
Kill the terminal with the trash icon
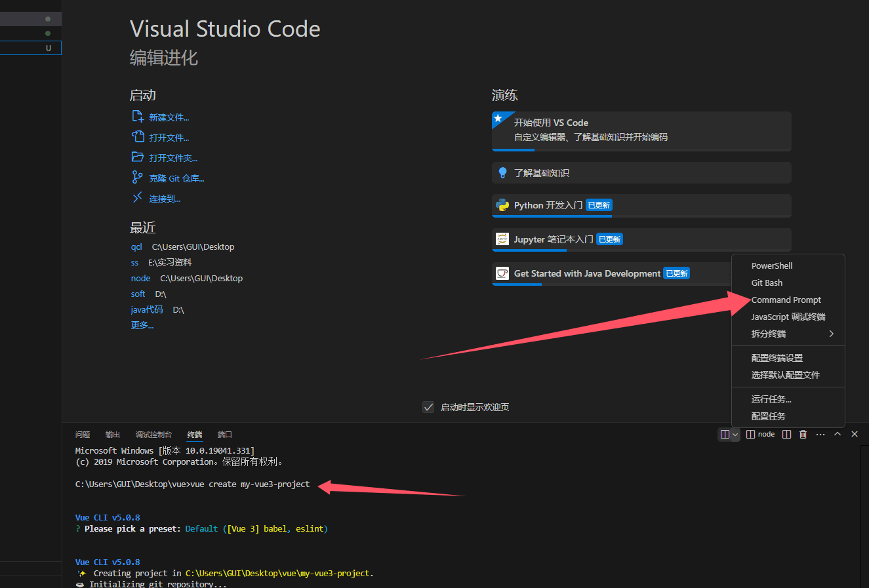click(x=803, y=434)
